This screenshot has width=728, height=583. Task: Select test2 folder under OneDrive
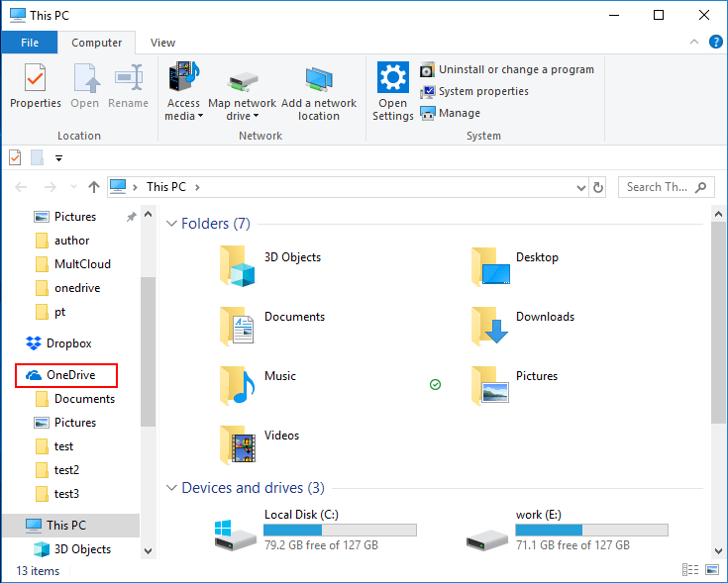[57, 470]
